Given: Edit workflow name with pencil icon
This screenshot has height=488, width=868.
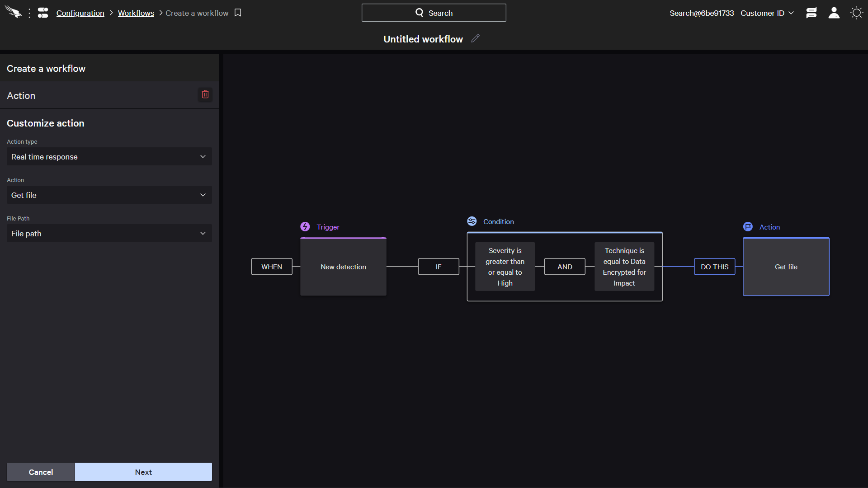Looking at the screenshot, I should point(475,38).
